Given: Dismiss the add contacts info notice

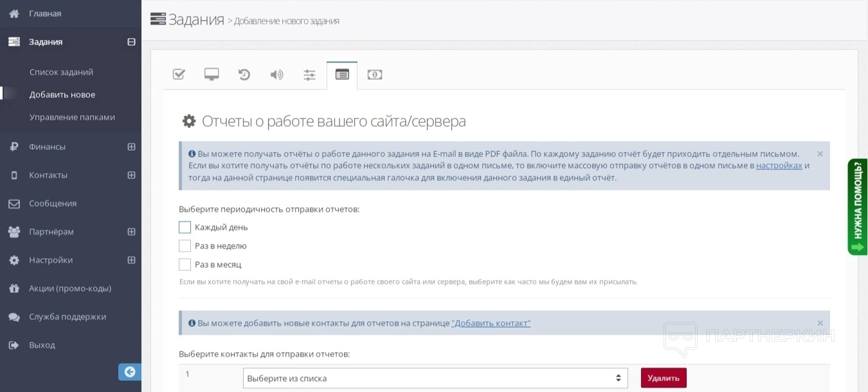Looking at the screenshot, I should 820,323.
